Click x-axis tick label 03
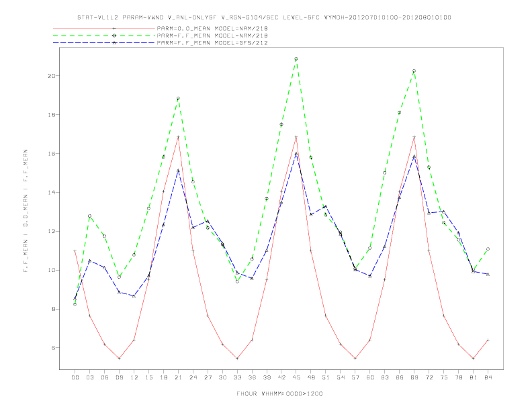The image size is (532, 411). pos(89,377)
